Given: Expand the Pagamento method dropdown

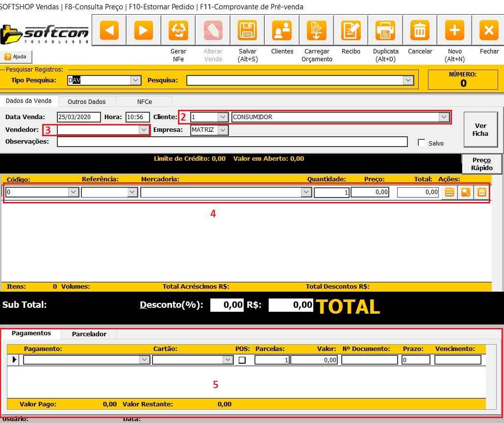Looking at the screenshot, I should click(144, 360).
